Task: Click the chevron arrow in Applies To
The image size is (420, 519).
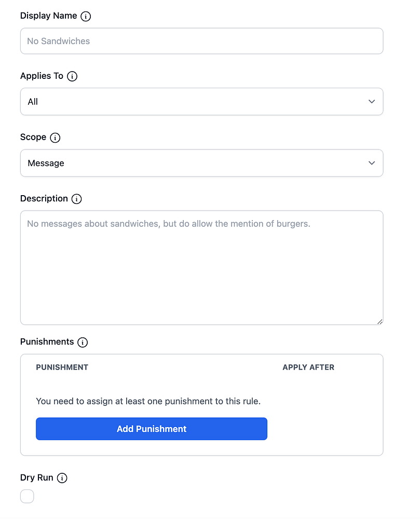Action: (x=372, y=102)
